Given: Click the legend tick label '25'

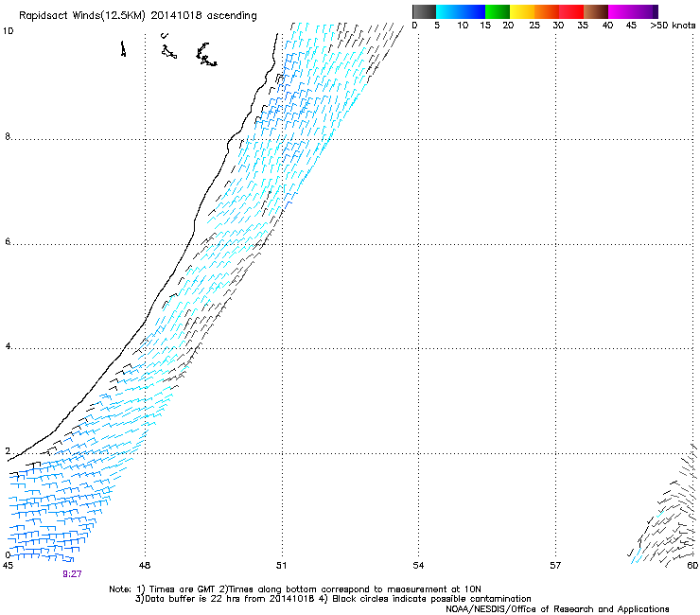Looking at the screenshot, I should pyautogui.click(x=534, y=26).
